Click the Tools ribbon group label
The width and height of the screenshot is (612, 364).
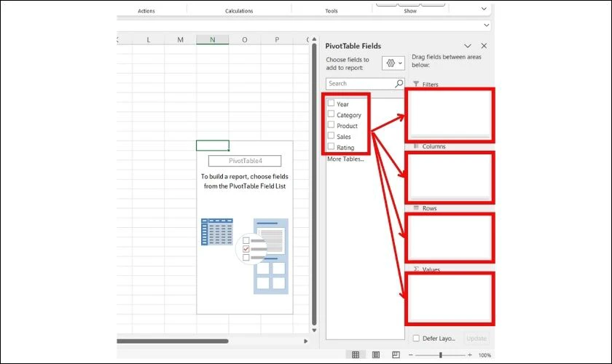pos(331,11)
